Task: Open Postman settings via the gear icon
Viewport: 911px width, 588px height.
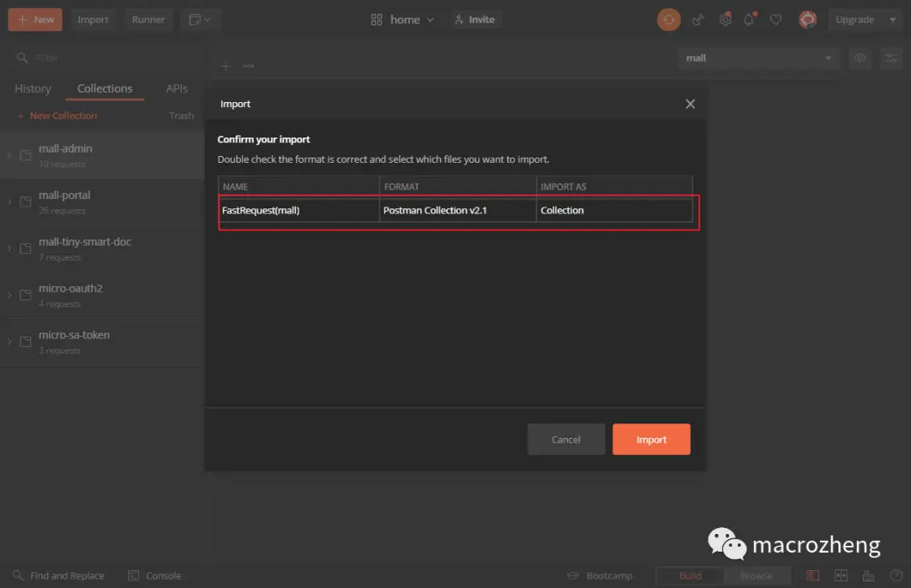Action: click(725, 19)
